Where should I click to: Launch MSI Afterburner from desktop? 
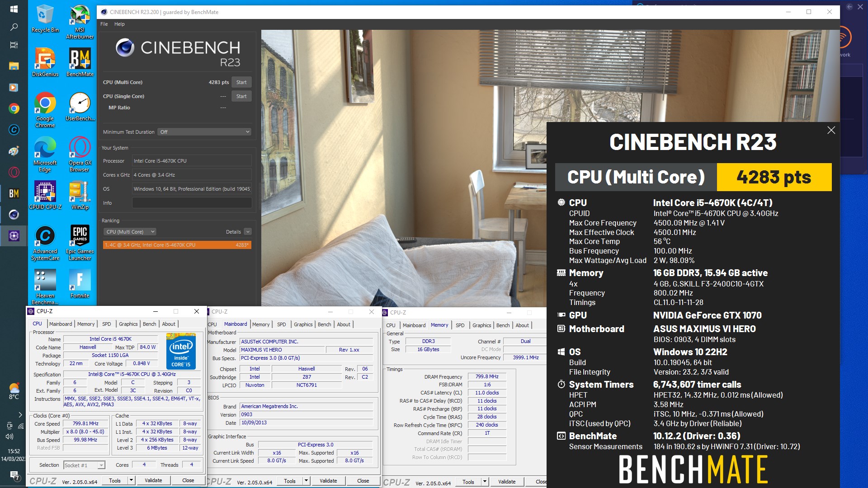pos(80,22)
